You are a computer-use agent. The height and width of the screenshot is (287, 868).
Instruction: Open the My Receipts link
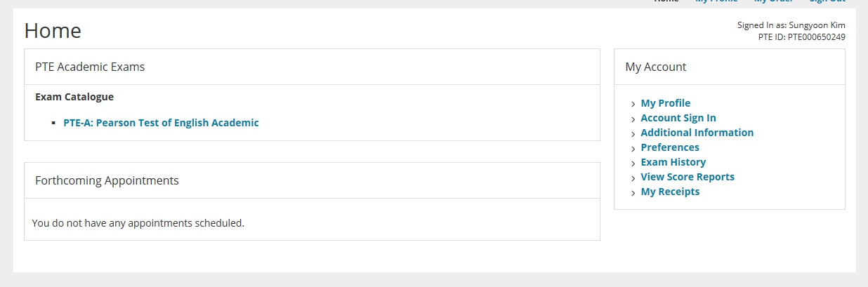(x=670, y=192)
